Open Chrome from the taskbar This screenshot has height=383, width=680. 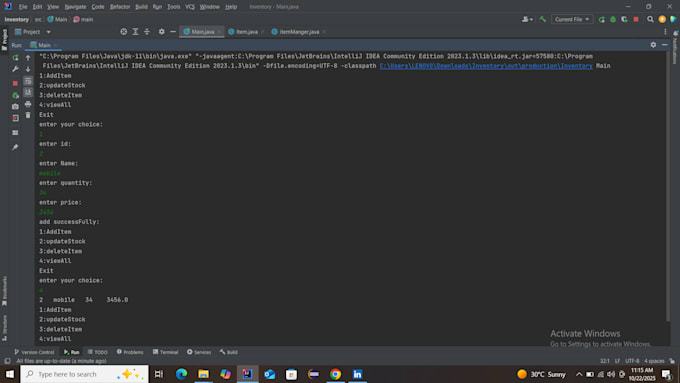tap(335, 374)
